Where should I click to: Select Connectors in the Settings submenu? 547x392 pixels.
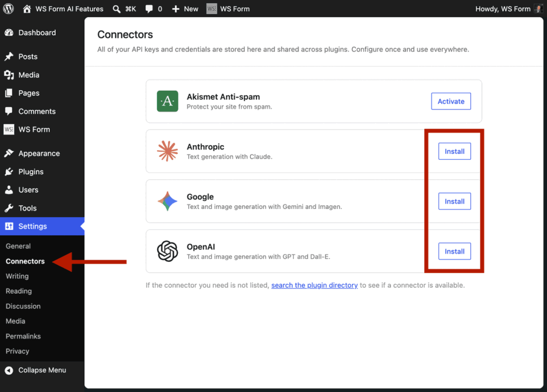coord(25,261)
